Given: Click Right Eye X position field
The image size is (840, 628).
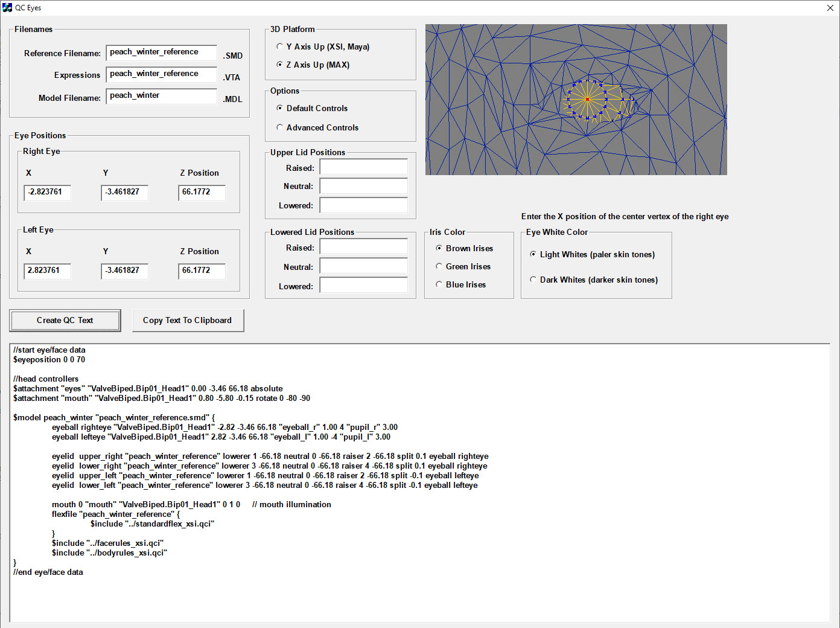Looking at the screenshot, I should click(48, 193).
